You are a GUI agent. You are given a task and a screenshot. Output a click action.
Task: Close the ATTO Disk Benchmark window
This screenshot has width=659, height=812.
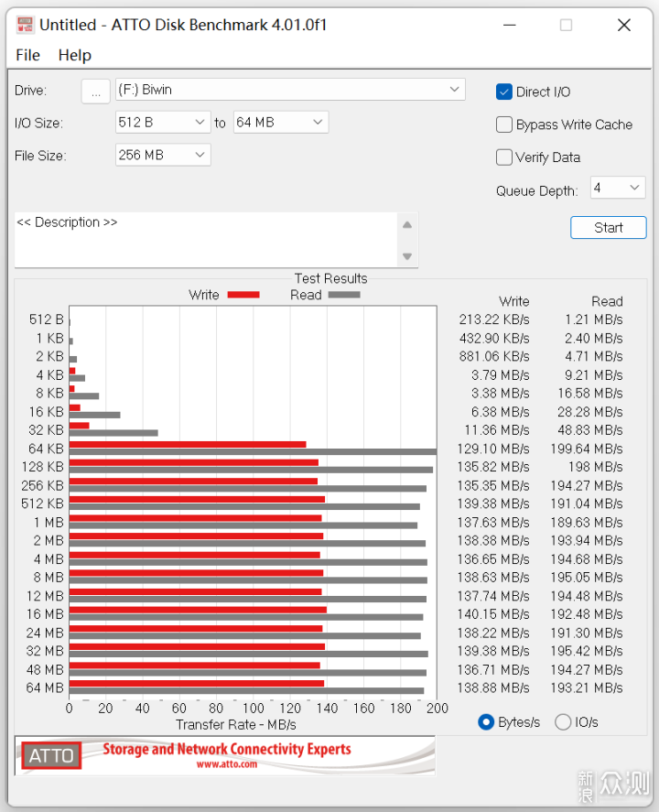click(624, 25)
